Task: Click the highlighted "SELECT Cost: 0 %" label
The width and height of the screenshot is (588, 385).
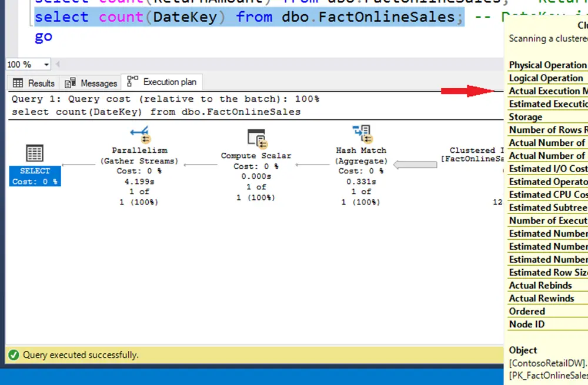Action: pos(35,176)
